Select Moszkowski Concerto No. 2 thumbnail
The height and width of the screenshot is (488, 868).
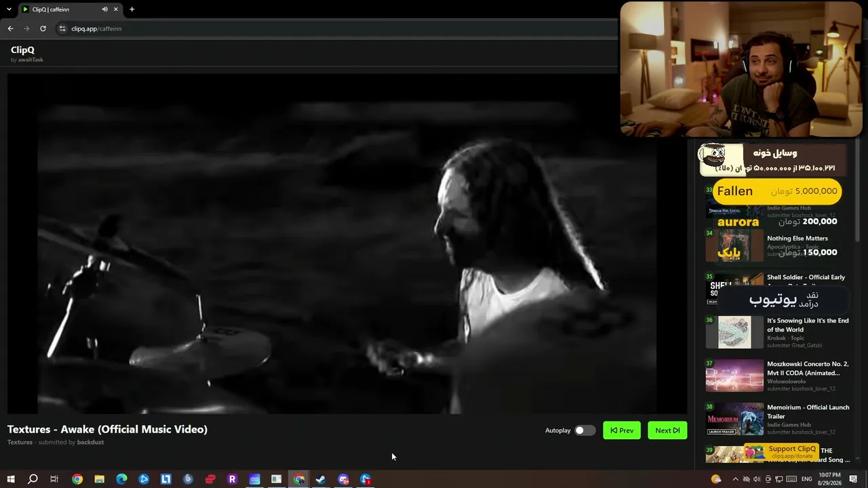click(734, 375)
